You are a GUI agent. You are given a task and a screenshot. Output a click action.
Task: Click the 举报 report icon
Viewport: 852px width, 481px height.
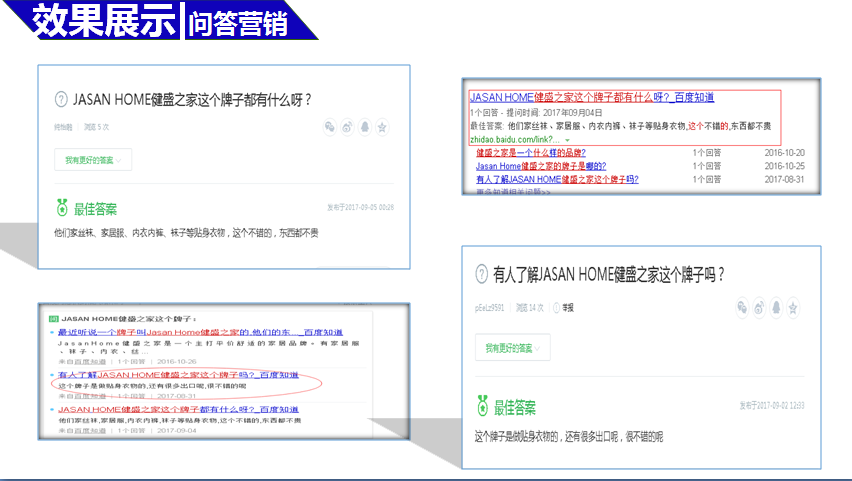(x=556, y=308)
